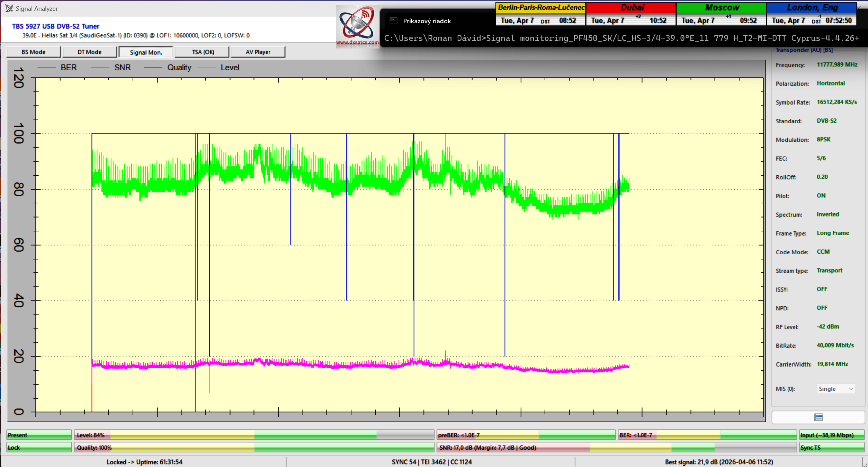Switch to Signal Mon. tab
Viewport: 868px width, 467px height.
pyautogui.click(x=146, y=52)
